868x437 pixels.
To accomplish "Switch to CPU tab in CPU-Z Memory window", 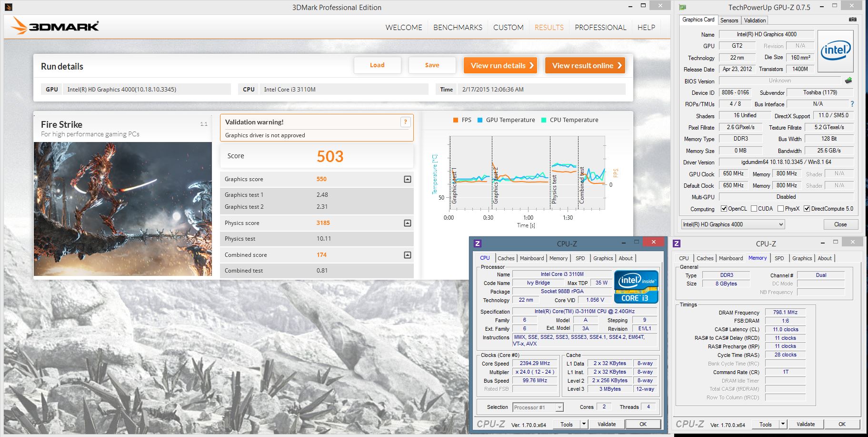I will tap(684, 258).
